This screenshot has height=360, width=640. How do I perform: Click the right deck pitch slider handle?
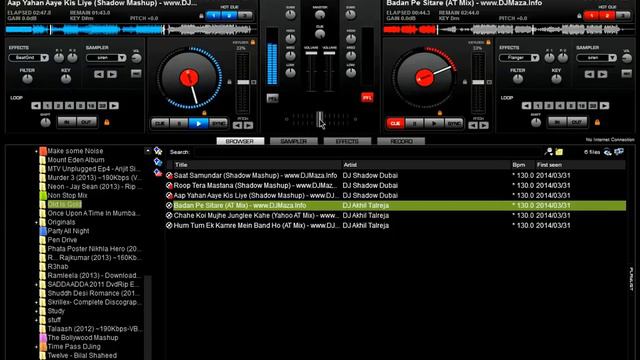point(478,82)
